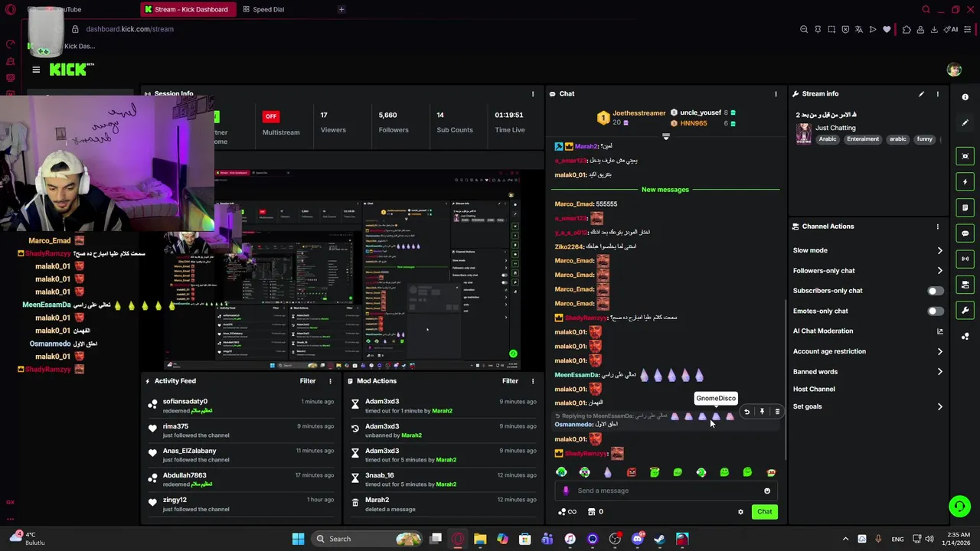
Task: Open a new browser tab
Action: pyautogui.click(x=341, y=9)
